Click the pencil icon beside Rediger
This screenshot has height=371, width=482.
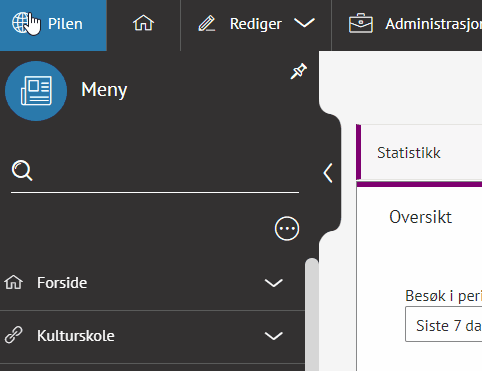[207, 24]
